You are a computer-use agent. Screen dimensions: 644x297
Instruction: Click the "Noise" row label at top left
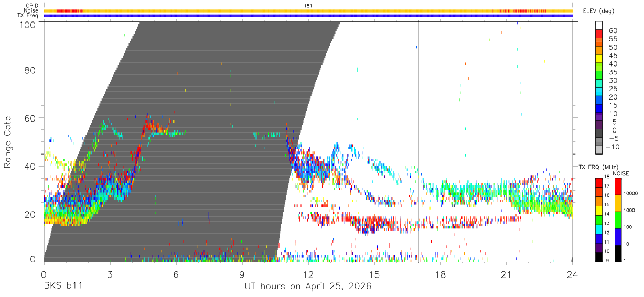pyautogui.click(x=32, y=10)
